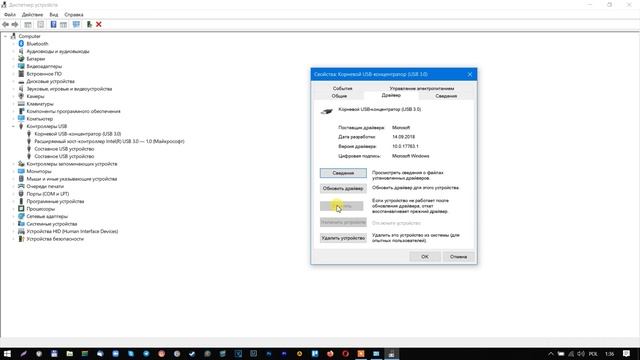Select Аудиовходы и аудиовыходы category

tap(58, 51)
